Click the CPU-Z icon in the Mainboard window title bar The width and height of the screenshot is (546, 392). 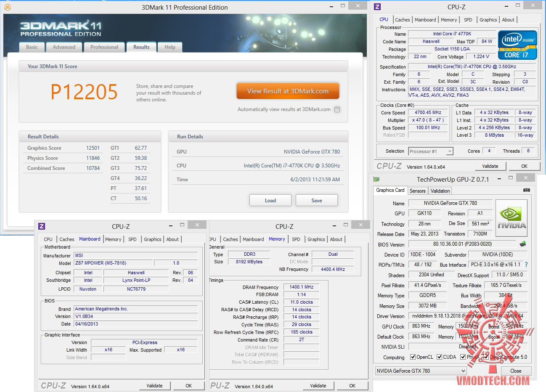pos(42,226)
